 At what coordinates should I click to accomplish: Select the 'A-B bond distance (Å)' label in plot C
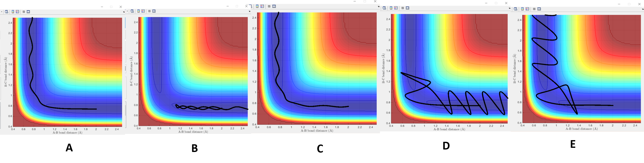(317, 130)
